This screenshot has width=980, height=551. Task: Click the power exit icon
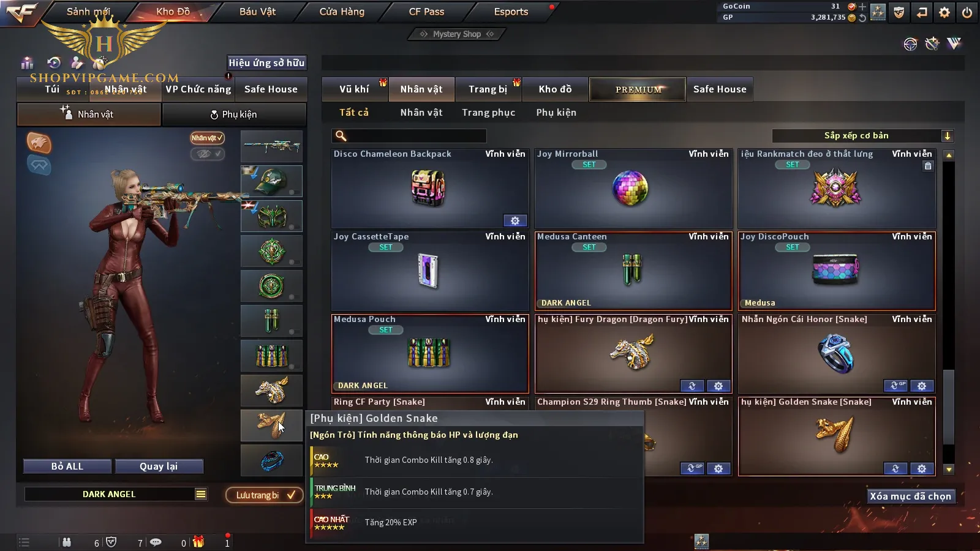967,12
